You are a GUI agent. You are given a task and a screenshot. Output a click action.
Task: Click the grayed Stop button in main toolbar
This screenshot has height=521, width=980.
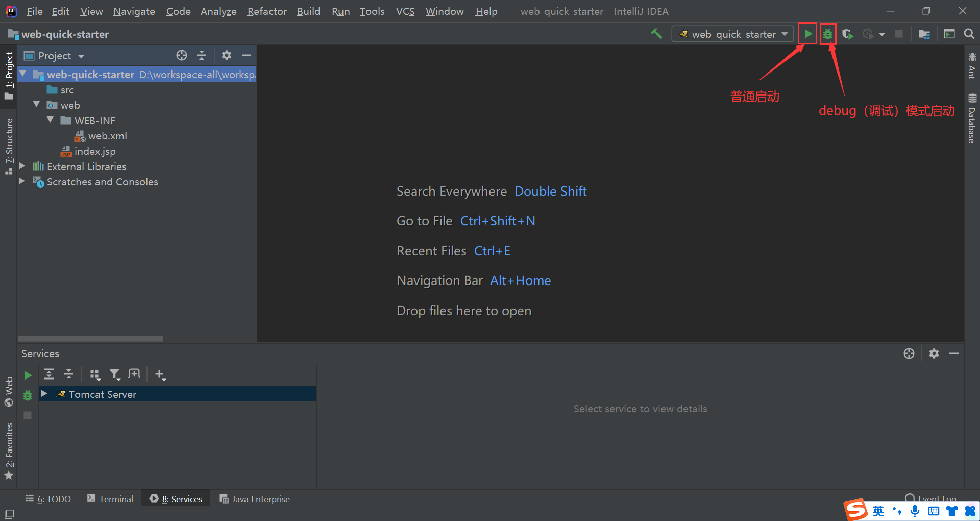click(899, 34)
